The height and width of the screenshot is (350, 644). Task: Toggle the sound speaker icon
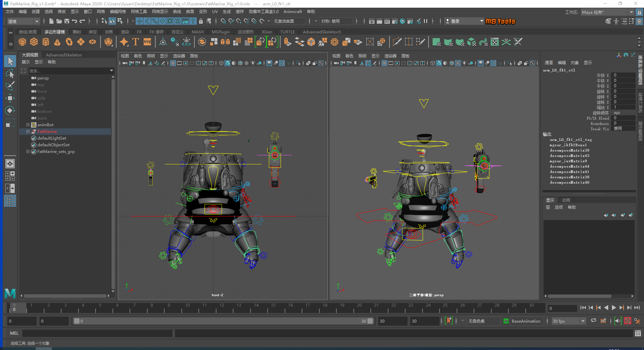[x=618, y=321]
